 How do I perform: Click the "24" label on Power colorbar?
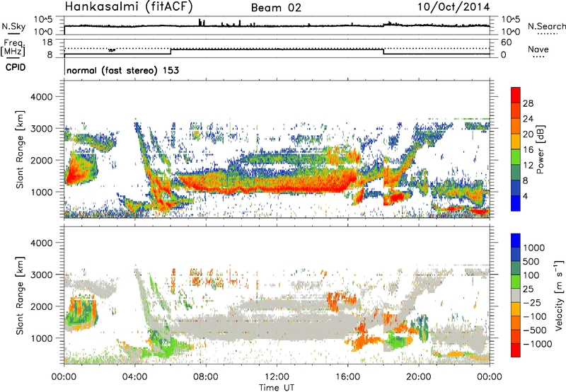click(528, 119)
